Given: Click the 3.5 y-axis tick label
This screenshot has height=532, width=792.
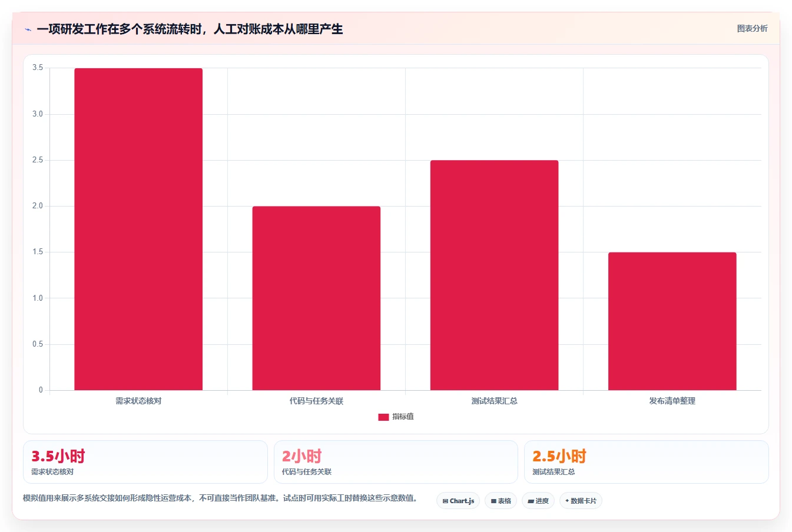Looking at the screenshot, I should point(38,68).
